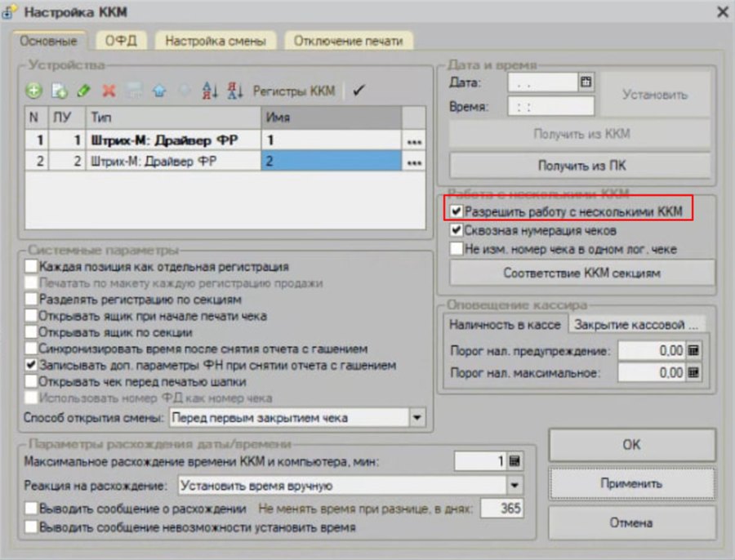Viewport: 735px width, 560px height.
Task: Sort devices descending Я-А
Action: tap(235, 91)
